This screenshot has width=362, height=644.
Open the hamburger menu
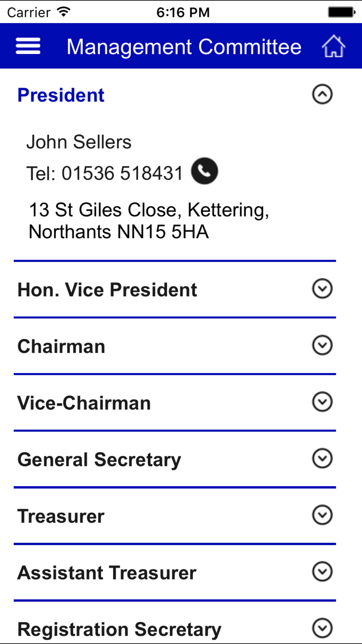click(28, 46)
